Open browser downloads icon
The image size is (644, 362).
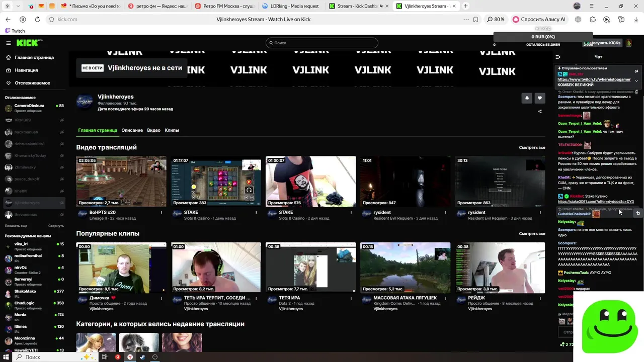pos(636,19)
